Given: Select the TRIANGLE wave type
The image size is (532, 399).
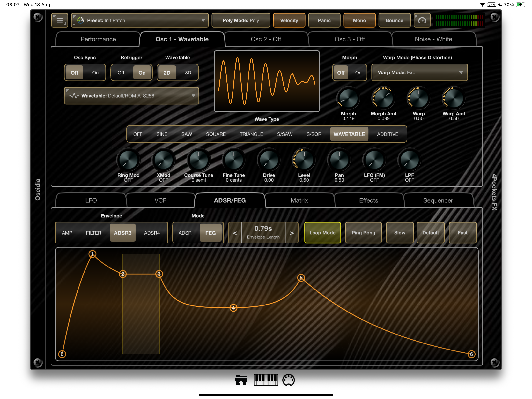Looking at the screenshot, I should click(251, 134).
